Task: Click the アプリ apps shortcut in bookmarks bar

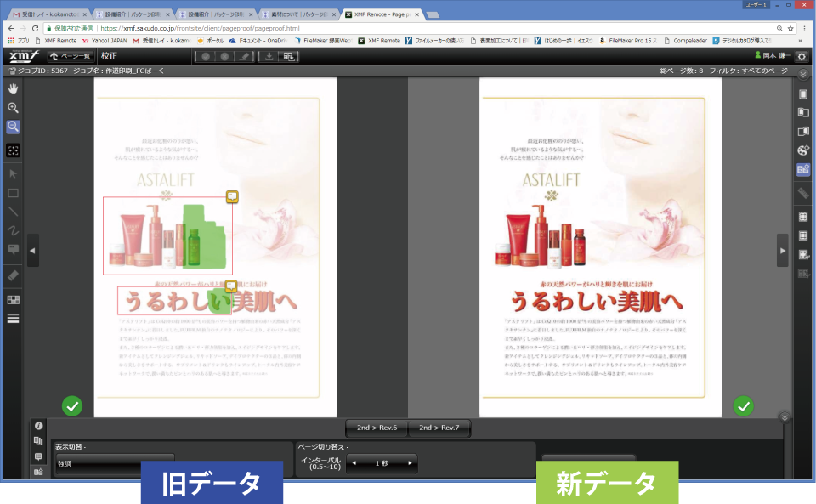Action: 19,41
